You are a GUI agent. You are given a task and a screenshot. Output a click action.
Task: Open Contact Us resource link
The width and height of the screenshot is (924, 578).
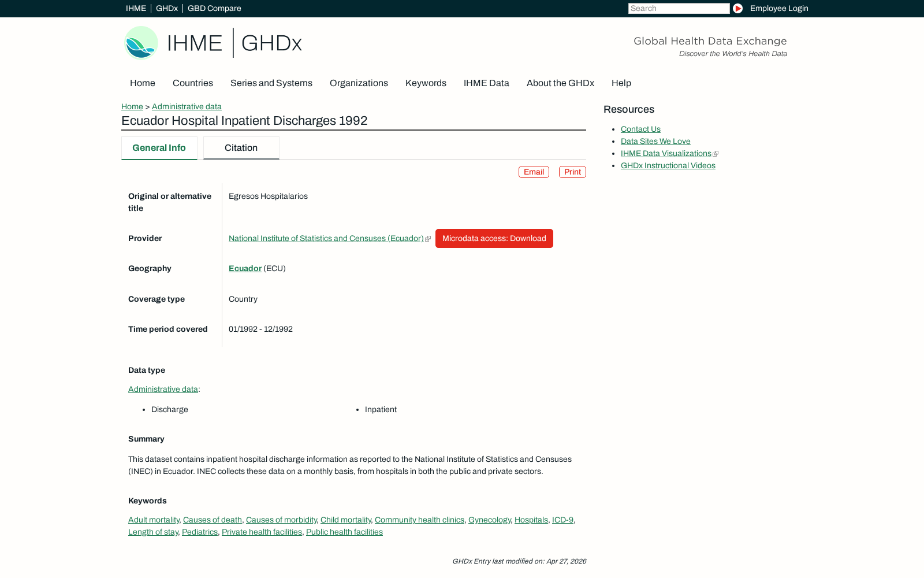tap(640, 129)
